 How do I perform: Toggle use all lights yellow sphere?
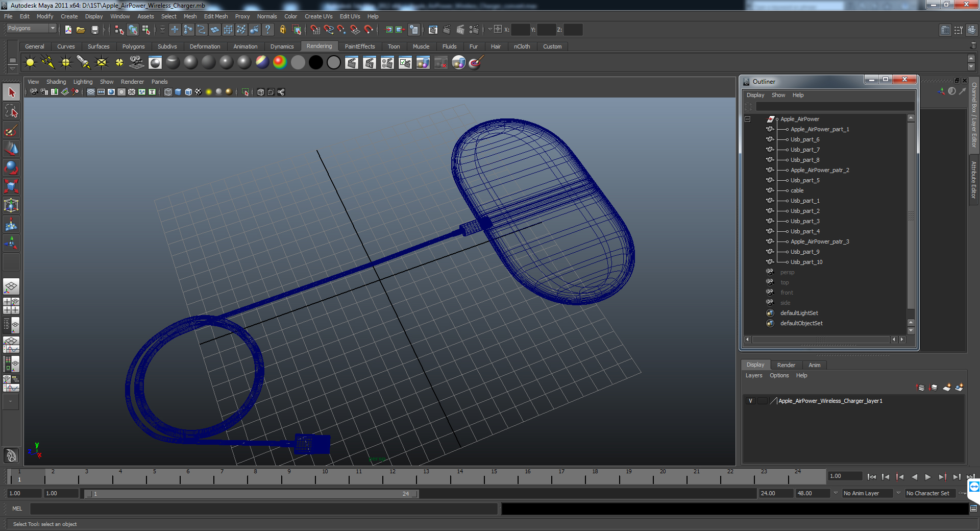[208, 92]
